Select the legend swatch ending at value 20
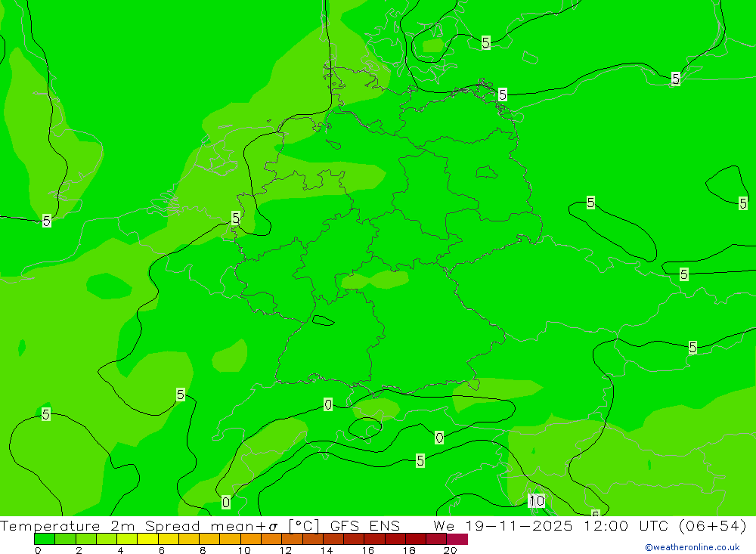Viewport: 756px width, 554px height. (x=437, y=539)
